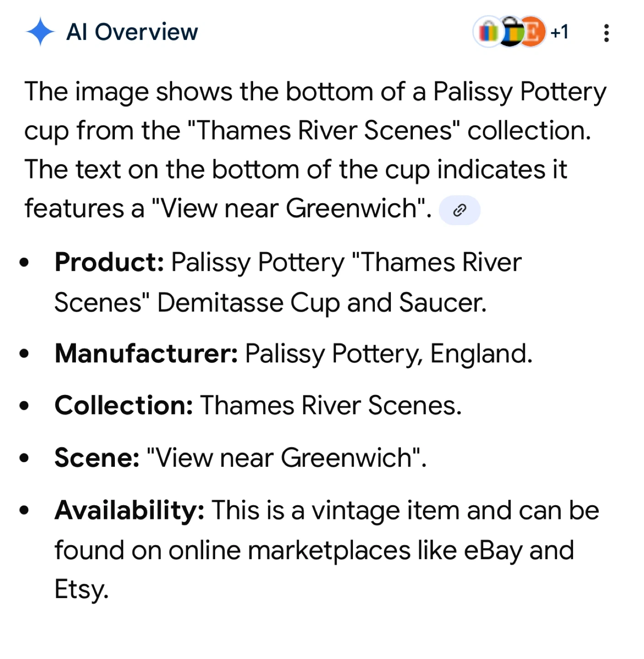Click "Demitasse Cup and Saucer." text
The width and height of the screenshot is (644, 659).
coord(322,303)
